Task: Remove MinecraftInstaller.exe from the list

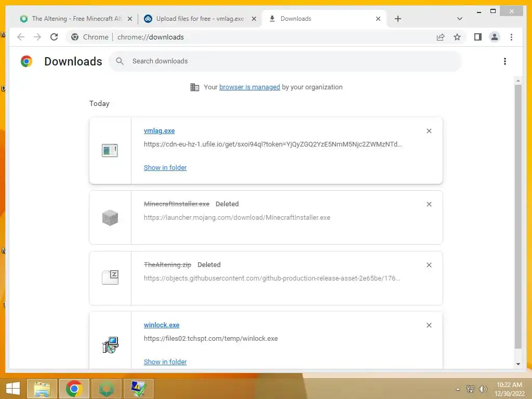Action: (429, 204)
